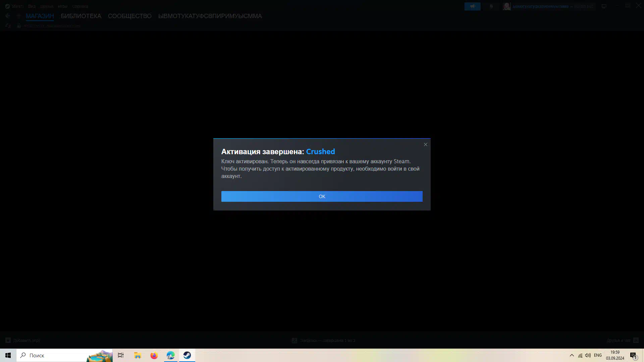Image resolution: width=644 pixels, height=362 pixels.
Task: Go forward with the right arrow icon
Action: point(19,16)
